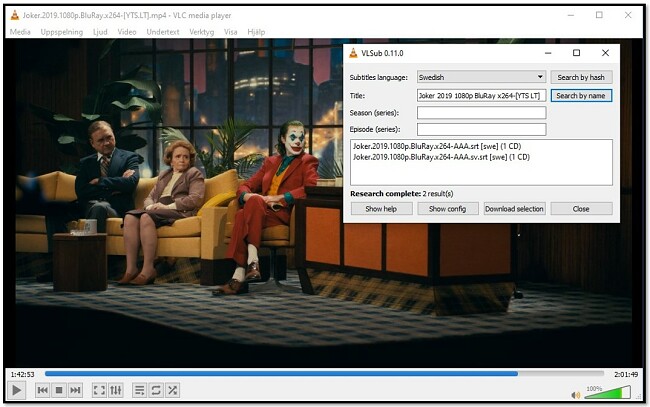
Task: Toggle shuffle (random) playback
Action: [x=172, y=390]
